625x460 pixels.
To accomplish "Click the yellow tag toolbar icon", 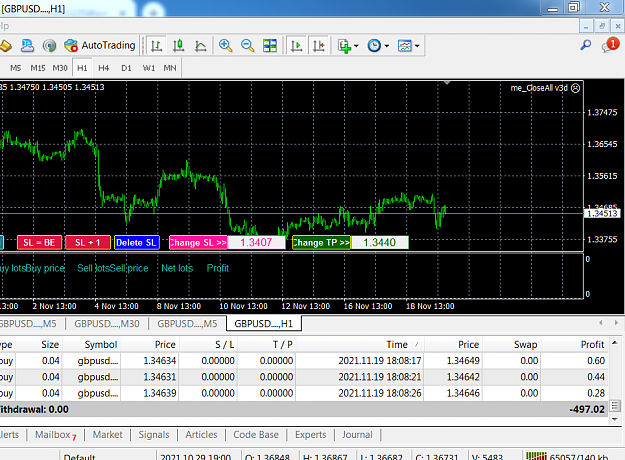I will tap(6, 46).
